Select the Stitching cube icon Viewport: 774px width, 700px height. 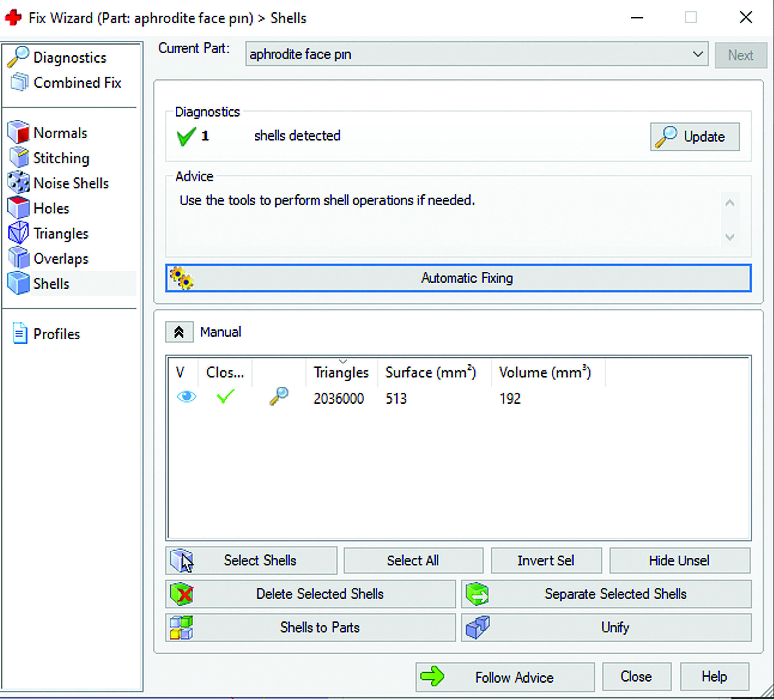pos(18,158)
